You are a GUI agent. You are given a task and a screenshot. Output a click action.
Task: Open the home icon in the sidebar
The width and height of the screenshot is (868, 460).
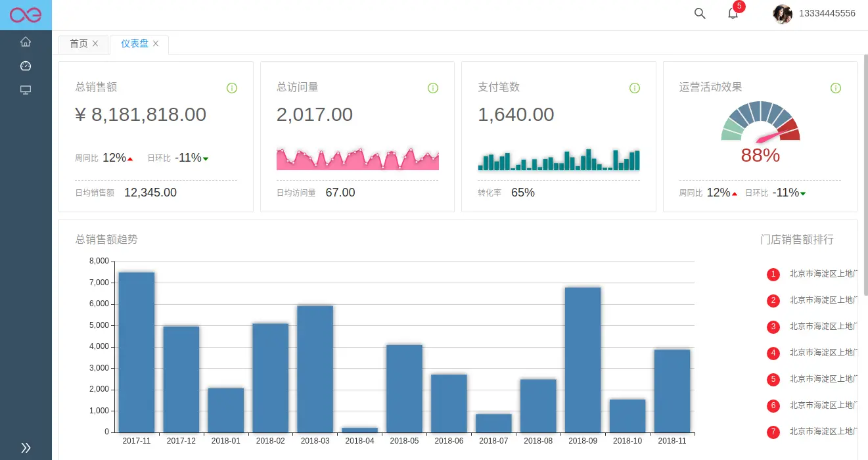26,41
